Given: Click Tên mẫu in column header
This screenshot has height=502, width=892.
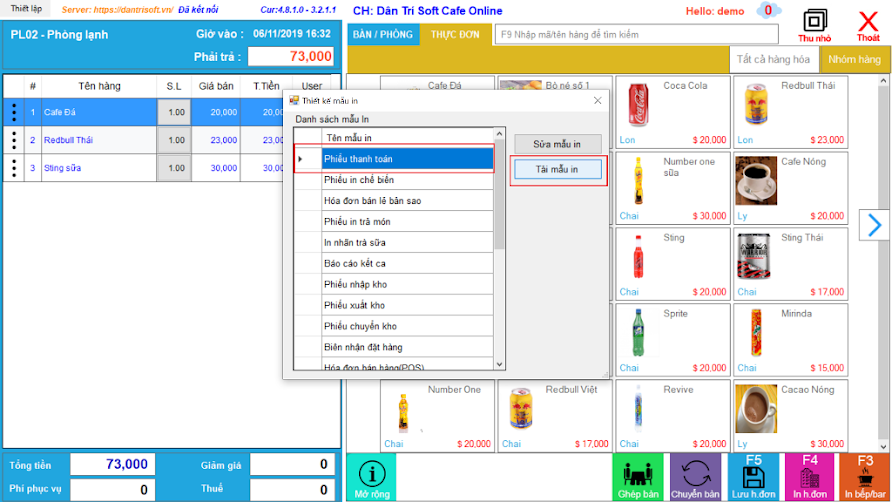Looking at the screenshot, I should pos(407,138).
